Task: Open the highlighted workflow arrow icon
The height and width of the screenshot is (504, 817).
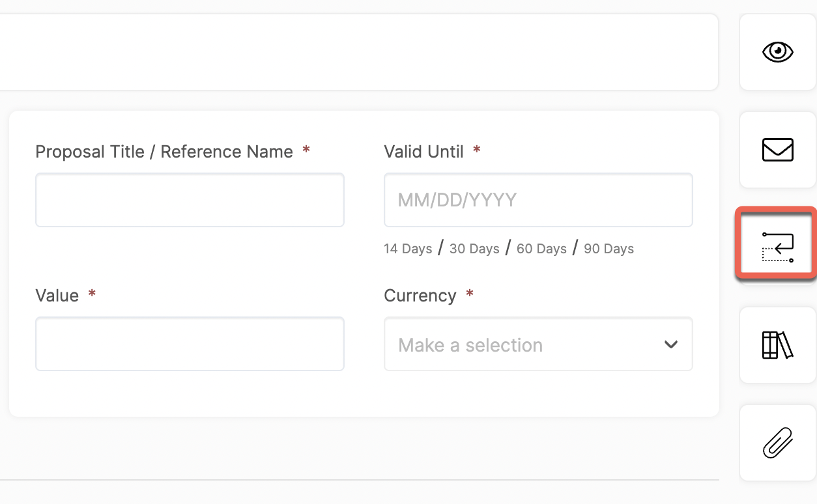Action: (x=778, y=247)
